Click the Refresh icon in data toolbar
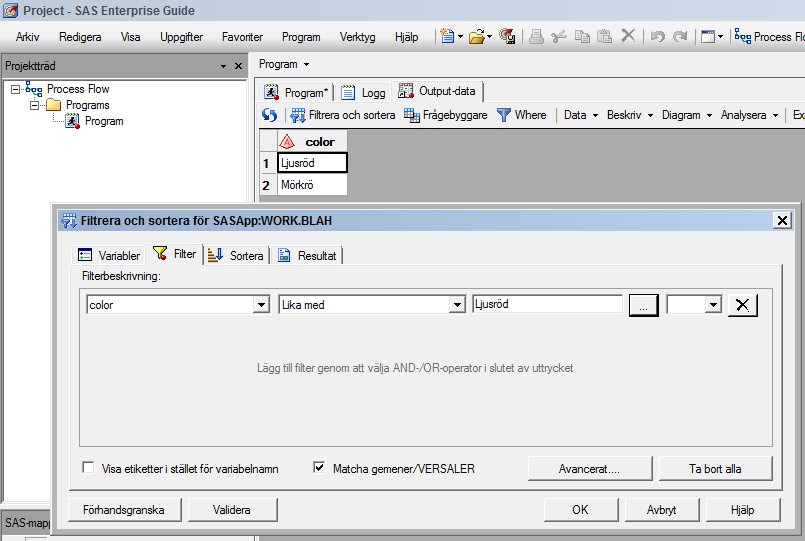This screenshot has height=541, width=805. [x=270, y=115]
